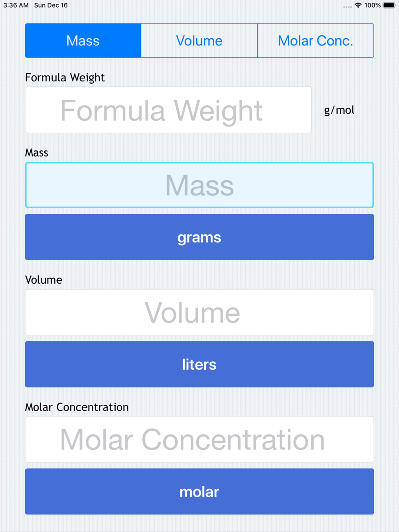Open the liters unit selector
This screenshot has height=532, width=399.
pos(199,364)
